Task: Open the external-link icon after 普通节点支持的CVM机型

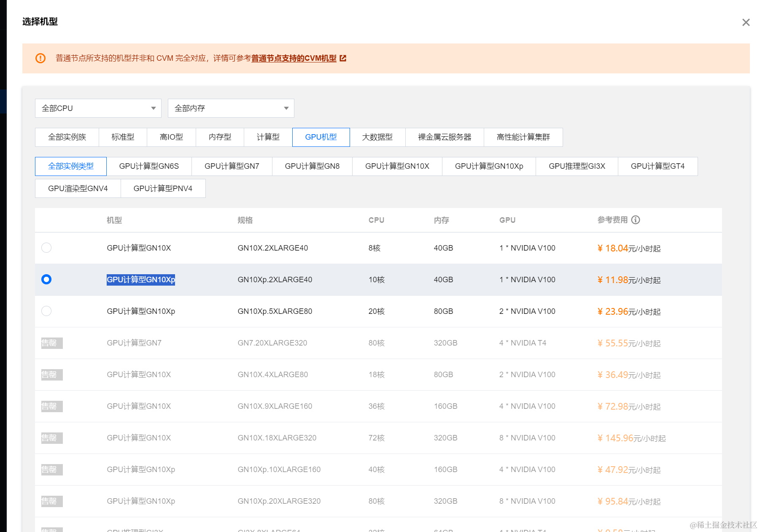Action: [x=343, y=58]
